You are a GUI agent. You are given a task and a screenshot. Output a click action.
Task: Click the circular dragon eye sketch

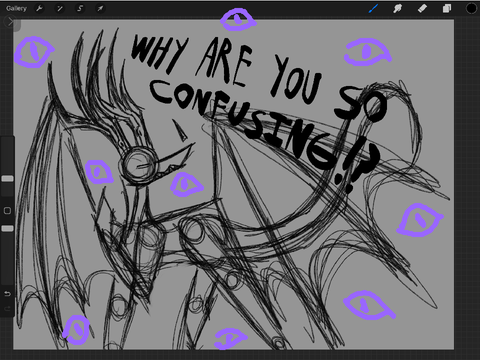[x=138, y=165]
